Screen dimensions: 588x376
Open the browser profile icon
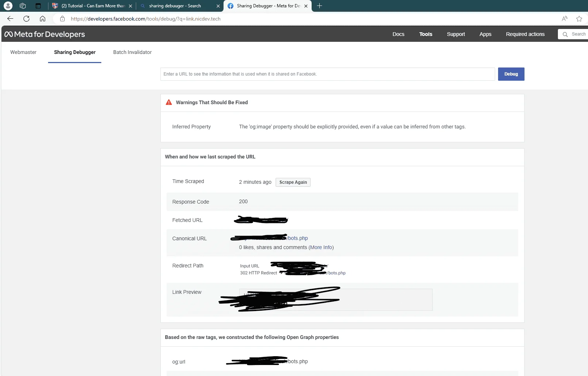[8, 6]
